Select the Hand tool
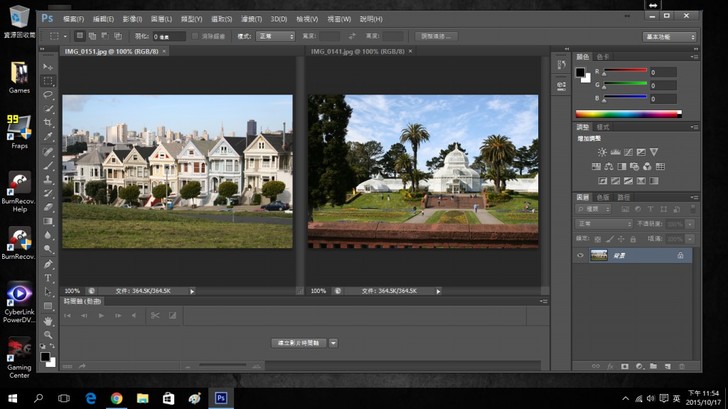 tap(47, 320)
